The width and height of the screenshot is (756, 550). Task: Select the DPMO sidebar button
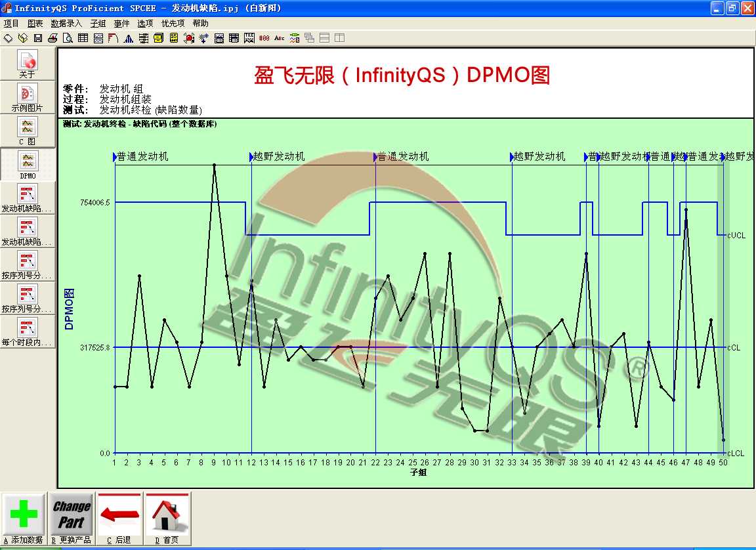click(x=28, y=165)
